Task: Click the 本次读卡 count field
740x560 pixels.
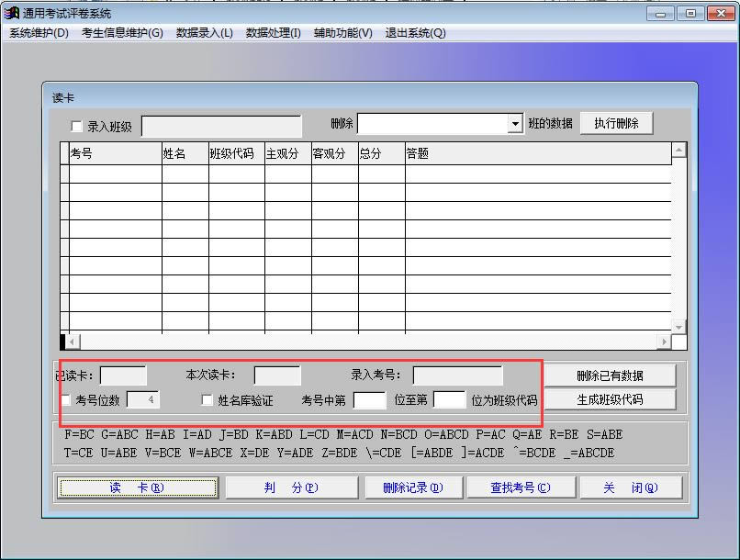Action: (277, 375)
